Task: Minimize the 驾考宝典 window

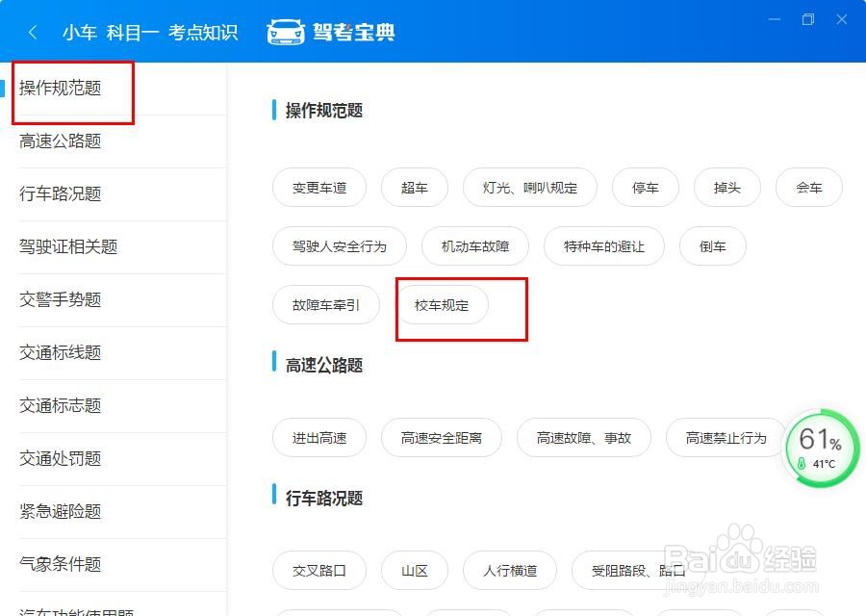Action: tap(775, 19)
